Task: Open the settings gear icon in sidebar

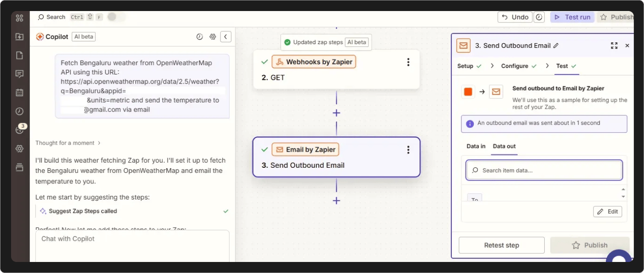Action: pos(19,148)
